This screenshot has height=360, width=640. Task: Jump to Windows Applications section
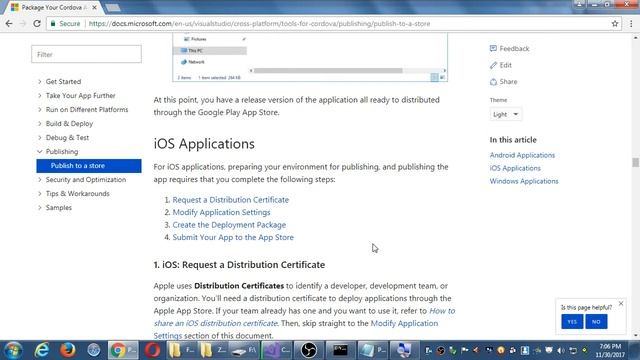pyautogui.click(x=524, y=181)
